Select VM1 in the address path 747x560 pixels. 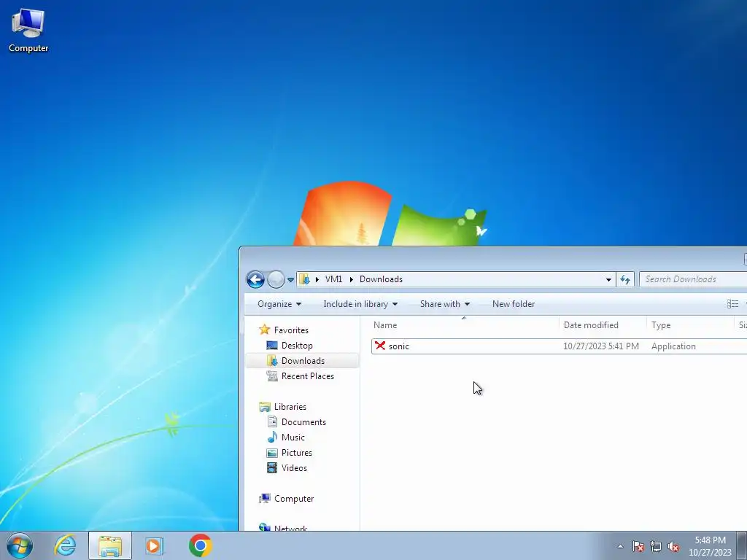[333, 279]
